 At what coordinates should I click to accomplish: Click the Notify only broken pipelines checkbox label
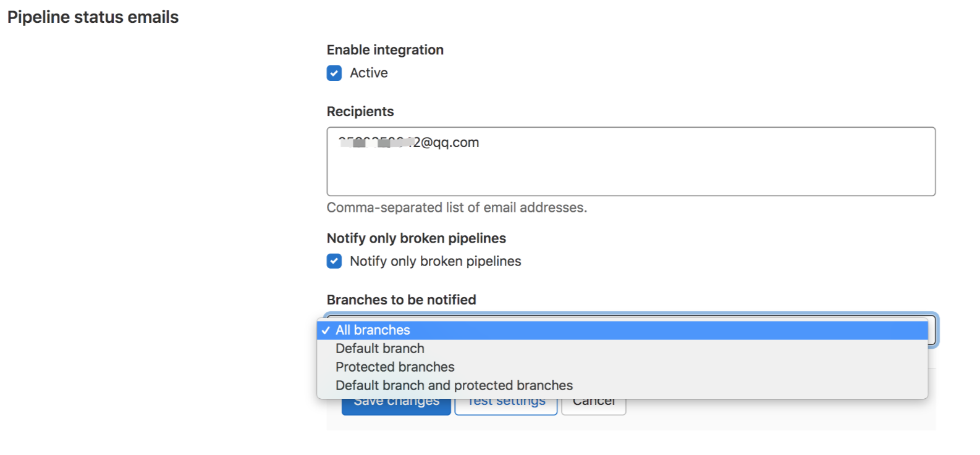coord(436,261)
